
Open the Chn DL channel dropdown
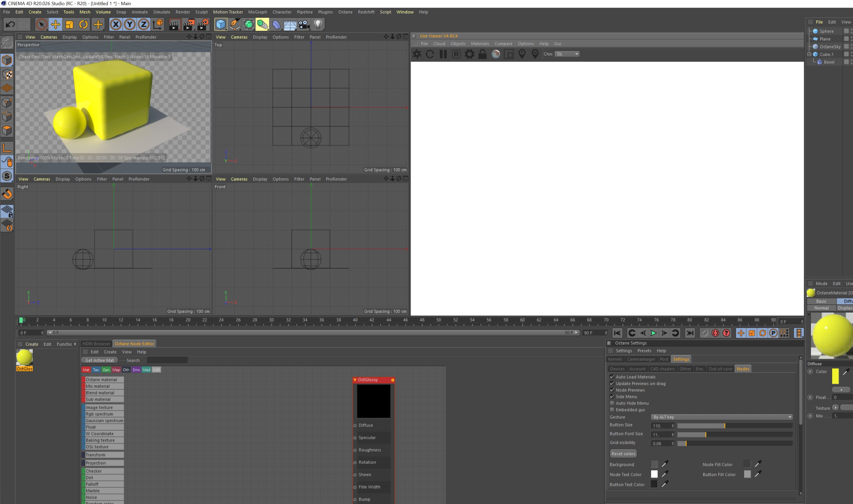[x=567, y=54]
